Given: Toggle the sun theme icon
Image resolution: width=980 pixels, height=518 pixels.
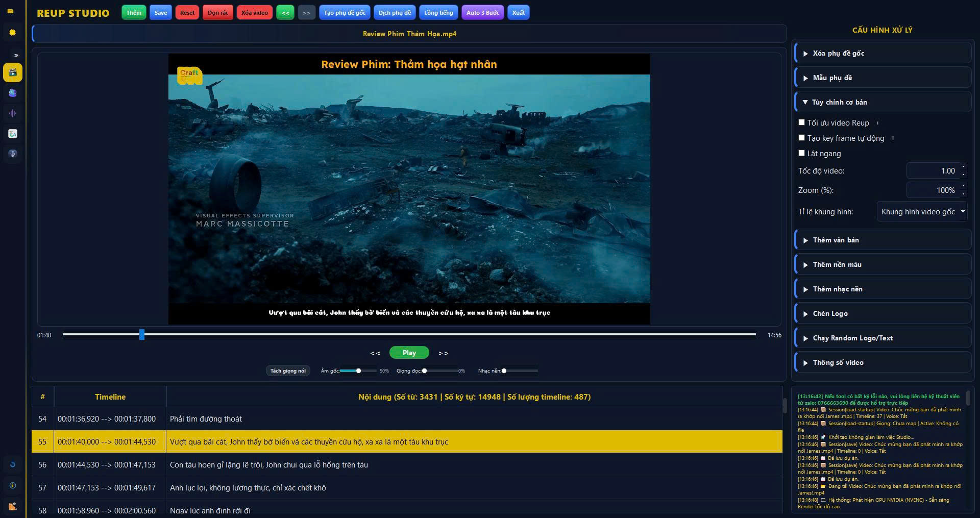Looking at the screenshot, I should [12, 32].
